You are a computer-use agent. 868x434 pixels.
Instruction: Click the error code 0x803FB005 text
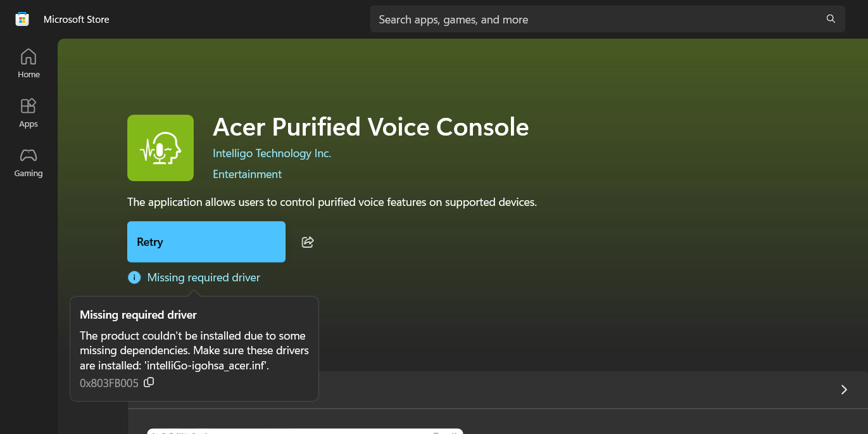click(x=109, y=383)
